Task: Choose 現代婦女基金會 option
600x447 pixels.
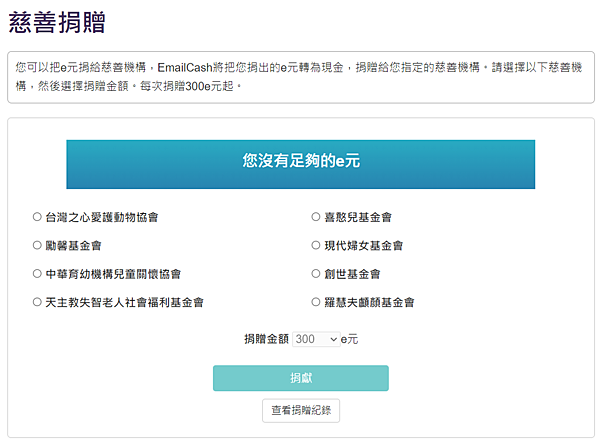Action: click(316, 245)
